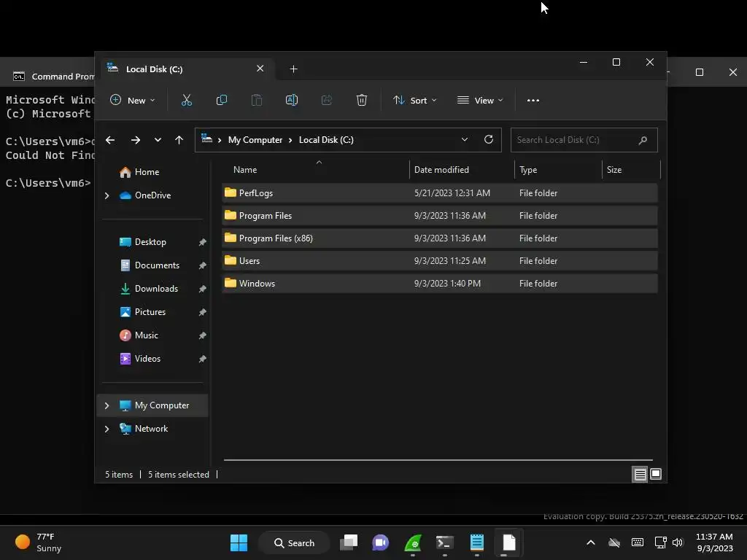Sort by Date modified column header
Viewport: 747px width, 560px height.
point(462,170)
